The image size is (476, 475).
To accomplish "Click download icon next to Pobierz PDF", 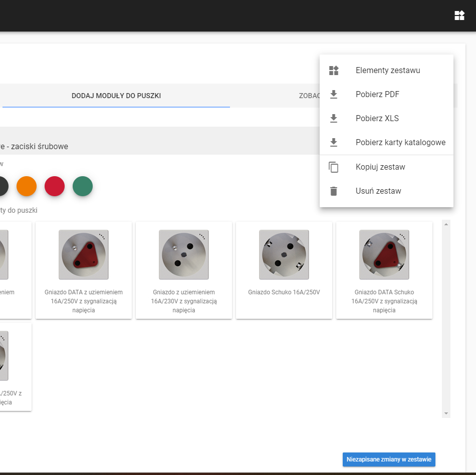I will 334,95.
